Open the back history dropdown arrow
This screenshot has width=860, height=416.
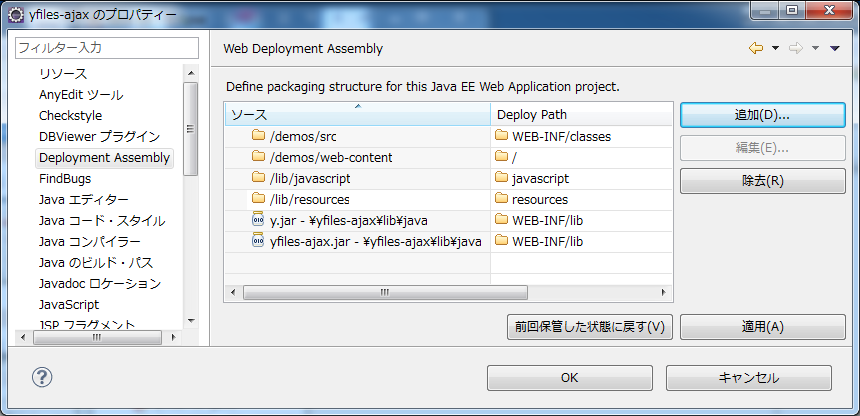click(774, 48)
